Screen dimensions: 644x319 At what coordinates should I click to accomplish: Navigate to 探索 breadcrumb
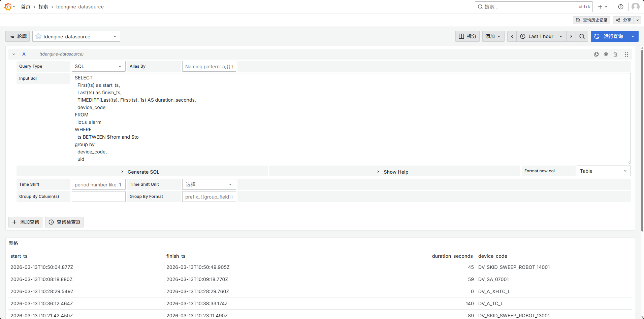43,7
